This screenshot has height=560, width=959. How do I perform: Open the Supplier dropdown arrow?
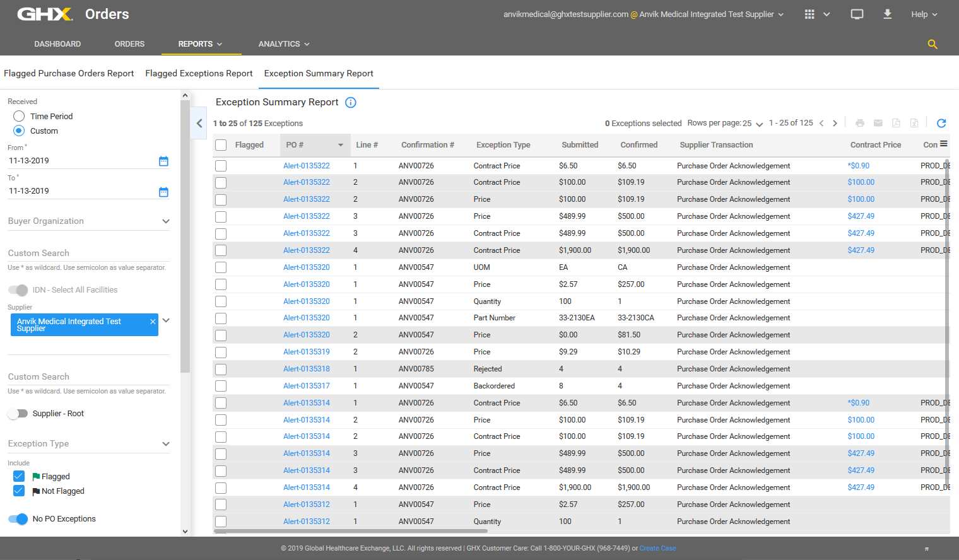pos(166,320)
